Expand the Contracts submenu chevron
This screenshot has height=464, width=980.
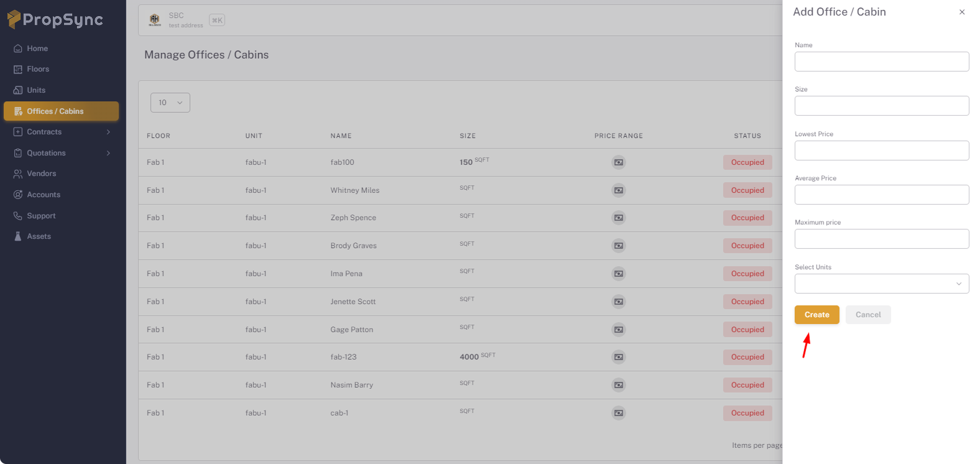pyautogui.click(x=108, y=132)
